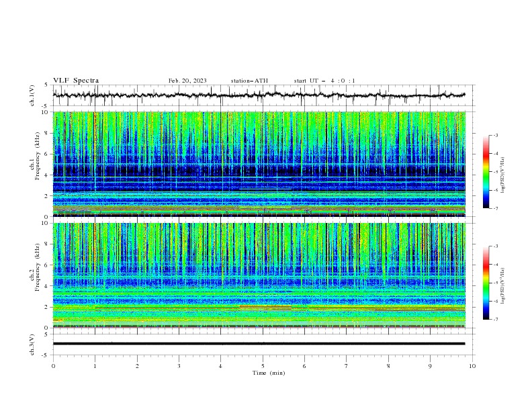
Task: Click tick '0' on the Time axis
Action: 53,366
